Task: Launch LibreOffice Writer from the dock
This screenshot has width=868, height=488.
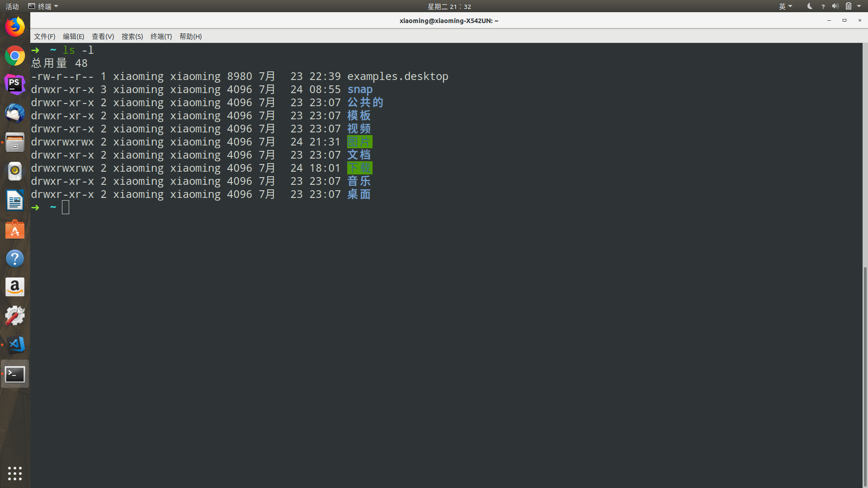Action: click(x=15, y=200)
